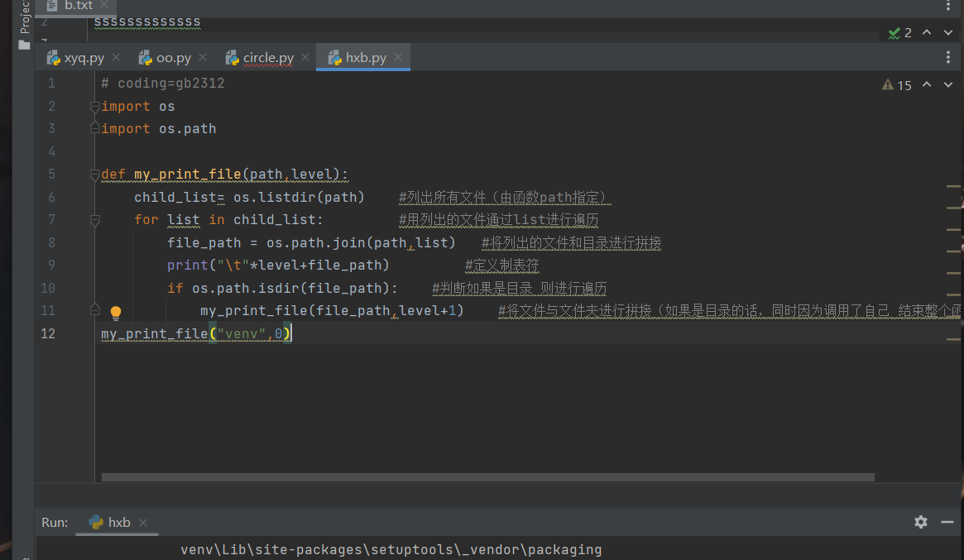964x560 pixels.
Task: Click 'import os.path' on line 3
Action: click(x=159, y=129)
